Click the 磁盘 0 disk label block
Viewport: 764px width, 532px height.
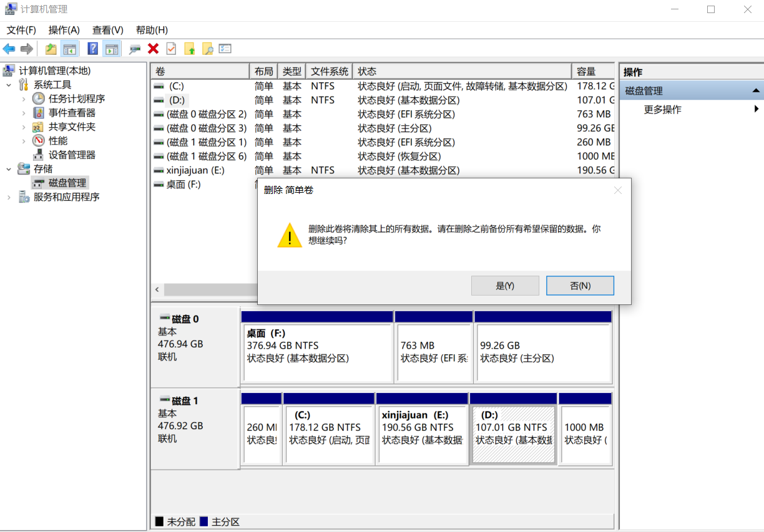coord(195,346)
